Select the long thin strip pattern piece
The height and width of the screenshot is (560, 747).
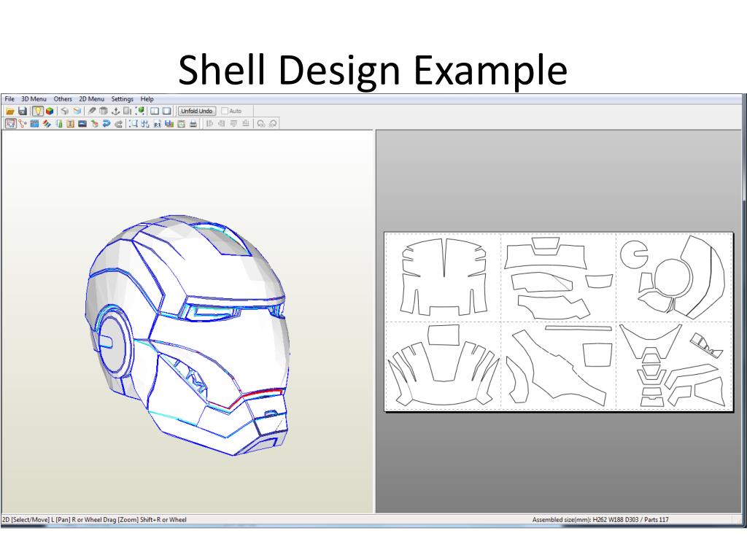[x=578, y=328]
